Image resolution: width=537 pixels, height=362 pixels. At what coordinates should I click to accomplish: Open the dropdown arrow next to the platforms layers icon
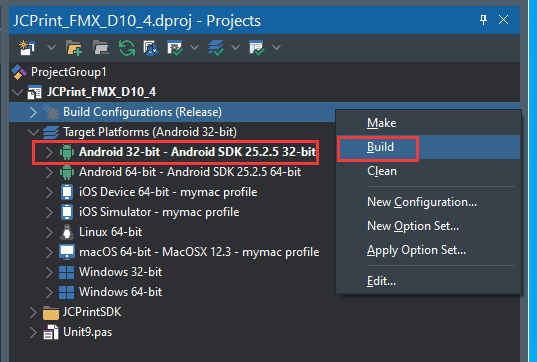click(235, 47)
